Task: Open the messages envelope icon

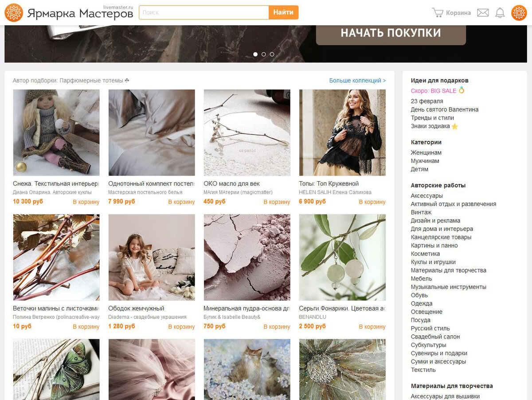Action: (483, 12)
